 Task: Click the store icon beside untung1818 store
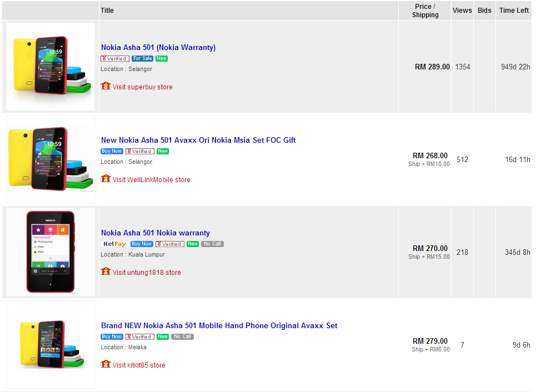click(106, 272)
